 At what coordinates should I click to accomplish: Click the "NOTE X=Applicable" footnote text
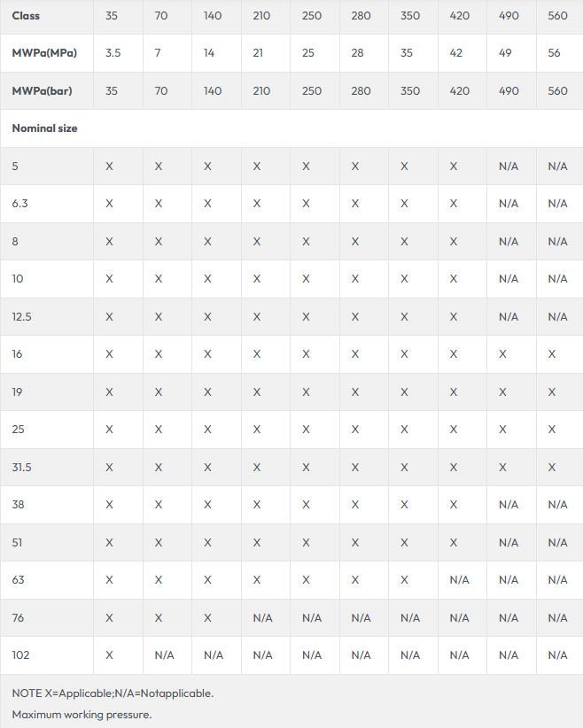(113, 693)
